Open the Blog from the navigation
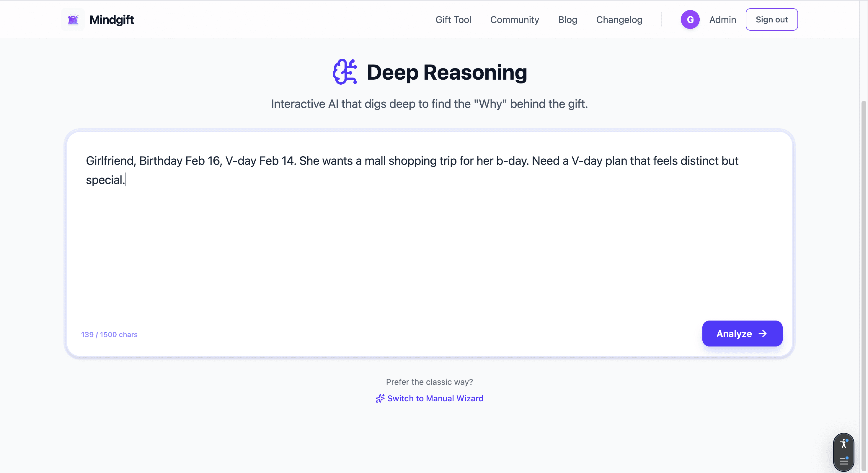868x473 pixels. click(x=567, y=19)
